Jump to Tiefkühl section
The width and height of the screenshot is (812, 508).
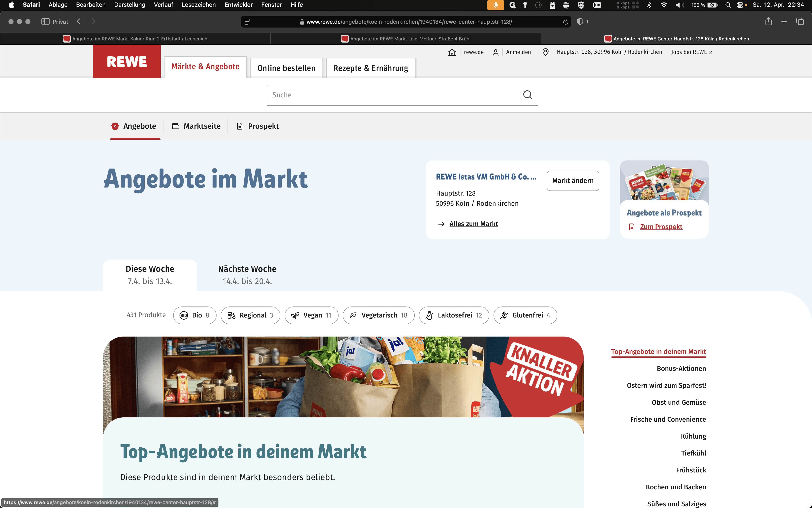(x=694, y=453)
